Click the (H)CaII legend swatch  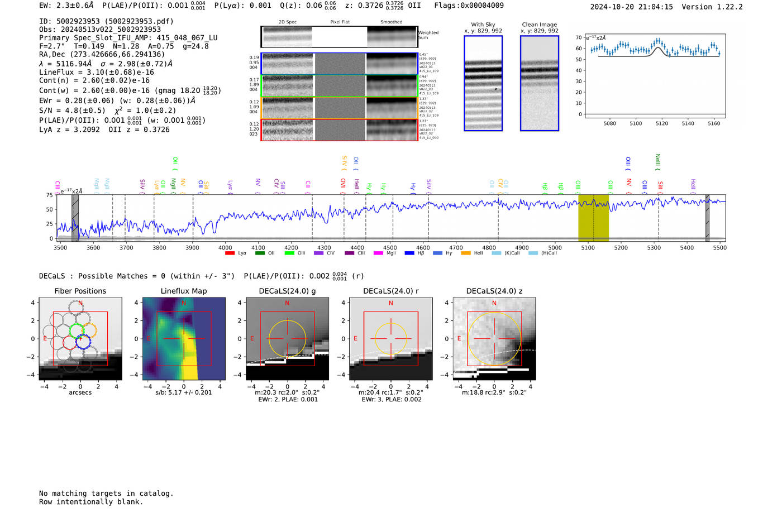(x=533, y=253)
